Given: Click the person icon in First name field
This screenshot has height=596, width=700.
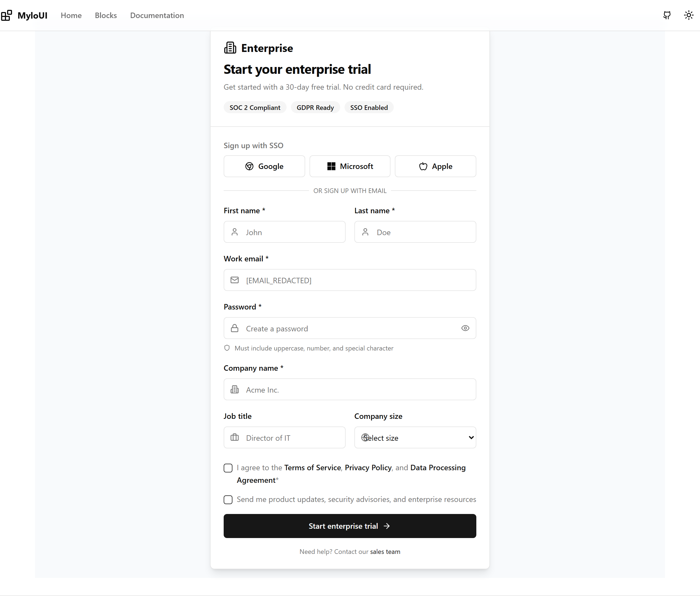Looking at the screenshot, I should pyautogui.click(x=234, y=232).
